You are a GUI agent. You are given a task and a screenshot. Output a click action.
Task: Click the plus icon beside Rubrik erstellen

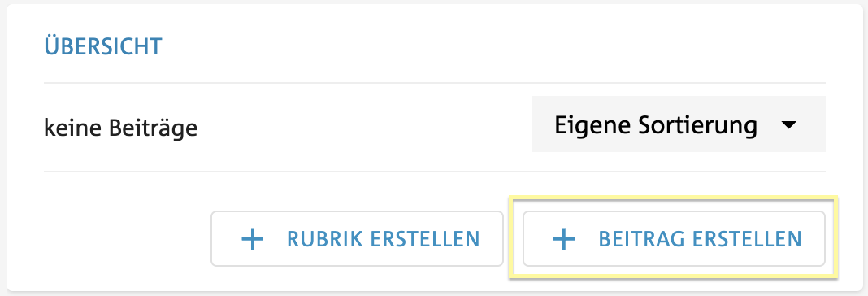(x=253, y=239)
